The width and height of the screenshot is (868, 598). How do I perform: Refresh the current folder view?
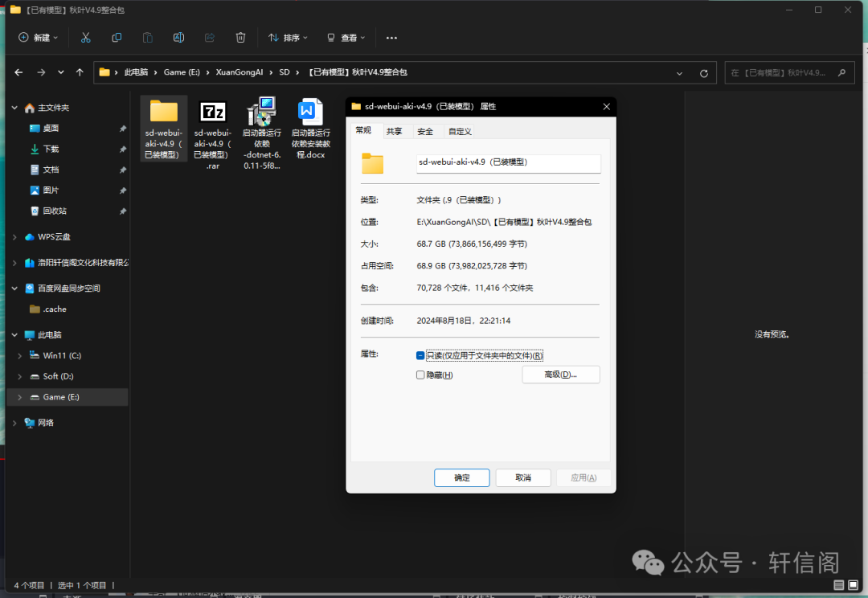pyautogui.click(x=704, y=72)
